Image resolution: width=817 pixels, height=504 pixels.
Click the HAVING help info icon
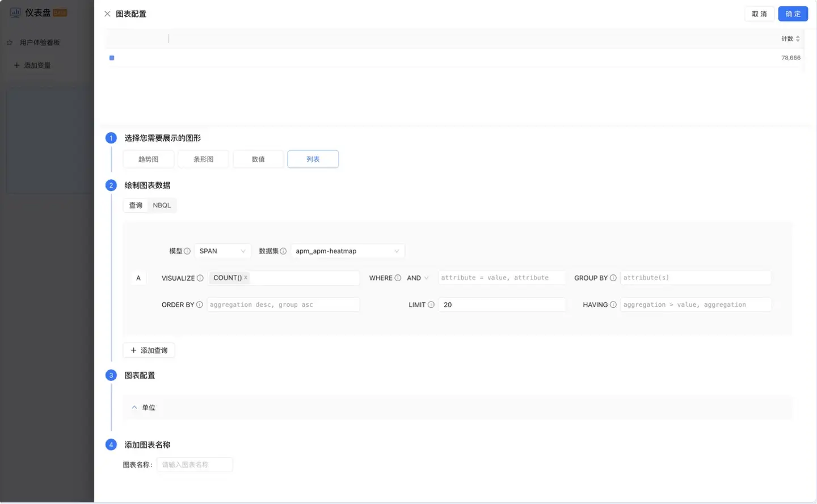[613, 305]
